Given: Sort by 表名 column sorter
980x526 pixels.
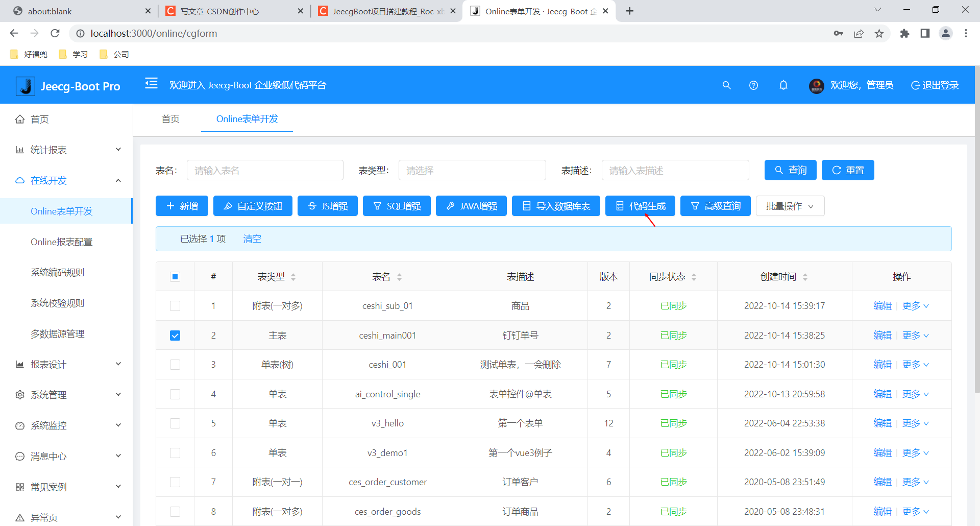Looking at the screenshot, I should click(x=399, y=277).
